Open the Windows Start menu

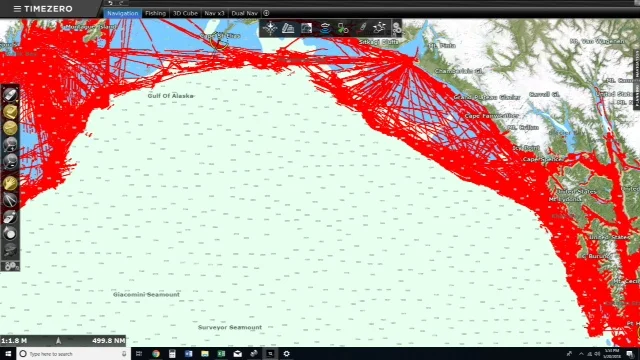click(x=8, y=353)
